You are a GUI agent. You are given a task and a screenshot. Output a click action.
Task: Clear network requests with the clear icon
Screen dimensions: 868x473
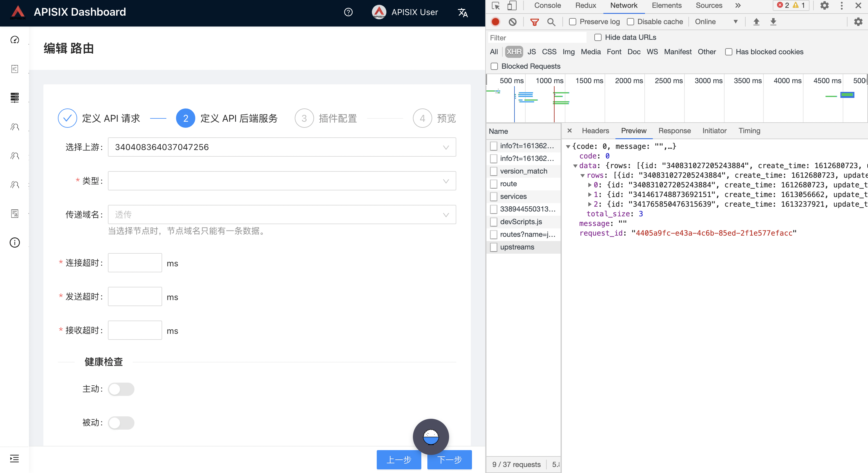(x=512, y=22)
